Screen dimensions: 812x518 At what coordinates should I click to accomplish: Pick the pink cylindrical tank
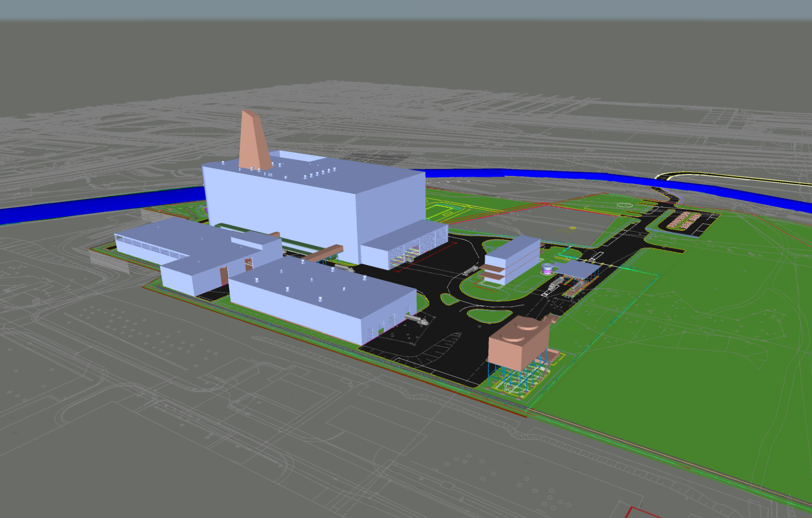point(547,269)
